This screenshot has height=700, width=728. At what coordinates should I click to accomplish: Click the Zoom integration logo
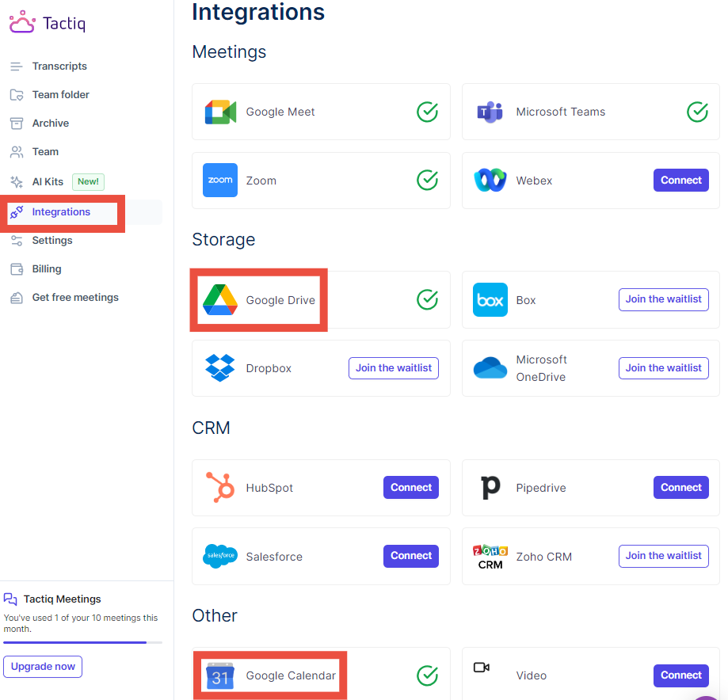[x=220, y=181]
